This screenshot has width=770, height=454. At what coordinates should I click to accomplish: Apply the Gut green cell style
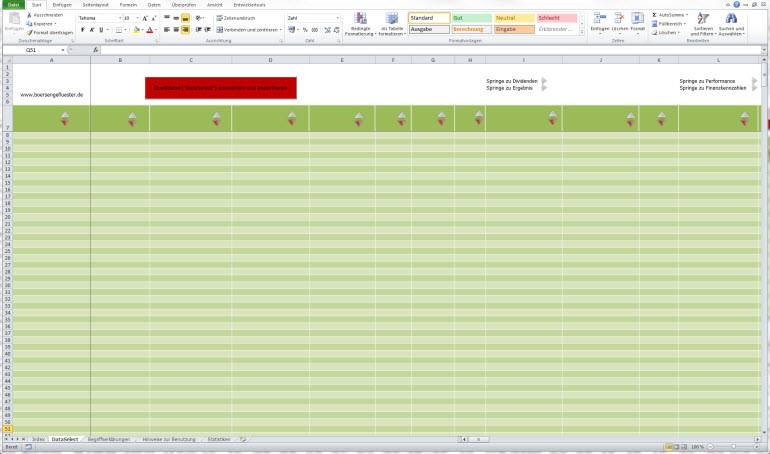point(471,18)
